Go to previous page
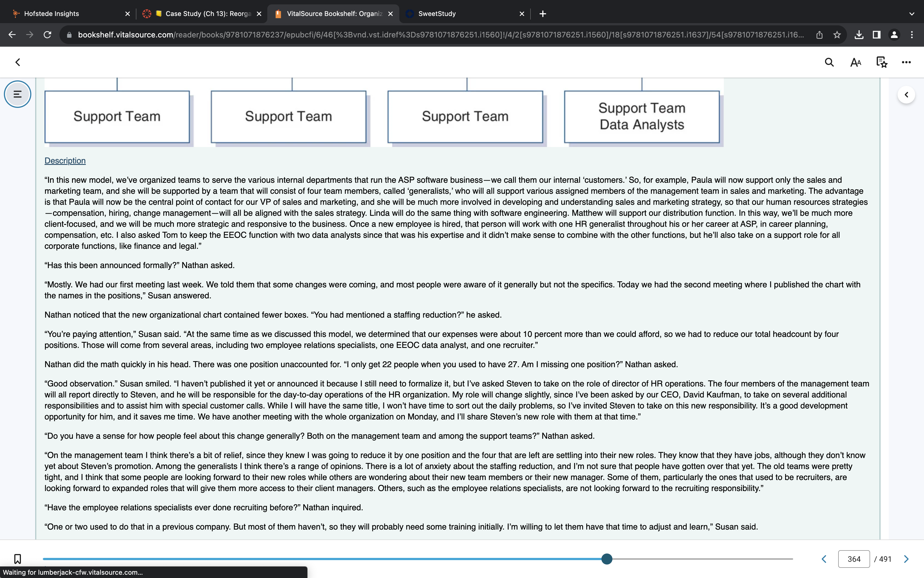924x578 pixels. (824, 559)
